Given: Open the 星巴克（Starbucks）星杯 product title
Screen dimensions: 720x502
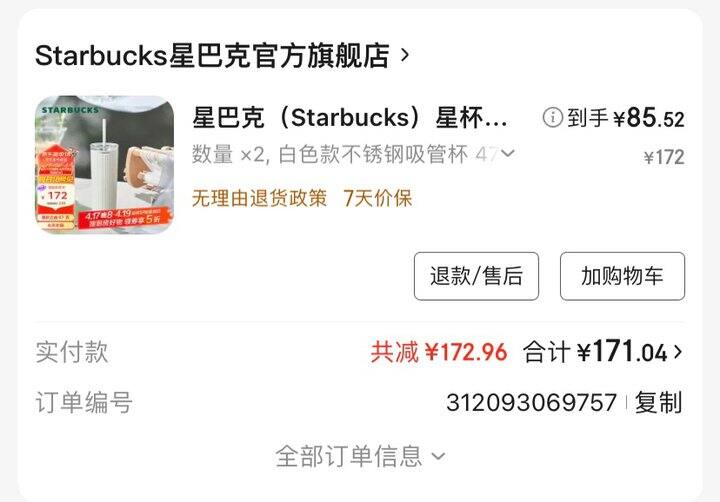Looking at the screenshot, I should pos(350,118).
